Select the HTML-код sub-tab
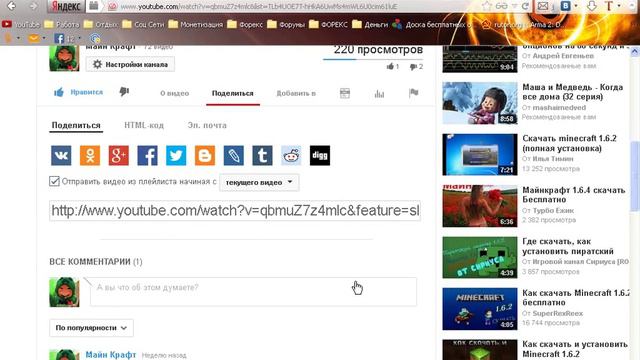The image size is (640, 360). tap(144, 125)
